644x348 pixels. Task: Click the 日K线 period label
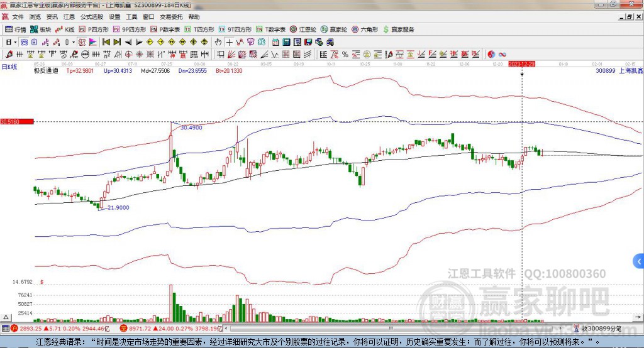(x=9, y=67)
